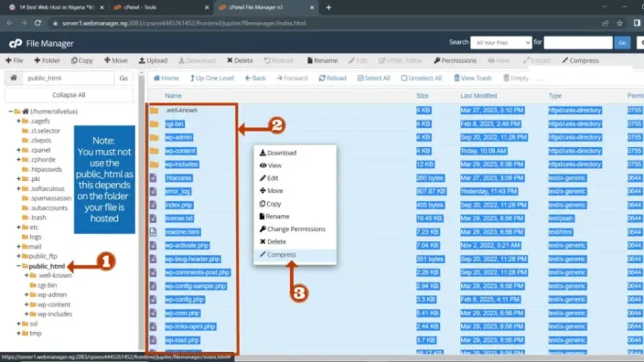Expand the .cpanel tree folder

(x=18, y=150)
